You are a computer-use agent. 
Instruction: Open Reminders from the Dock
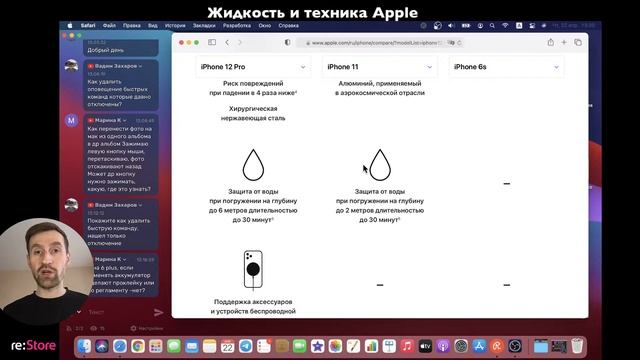pos(264,346)
